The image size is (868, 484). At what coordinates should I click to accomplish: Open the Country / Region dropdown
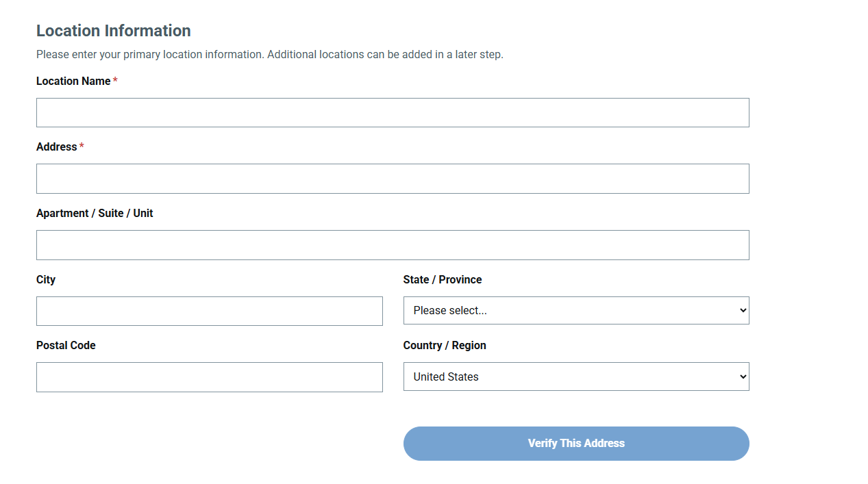pos(575,377)
